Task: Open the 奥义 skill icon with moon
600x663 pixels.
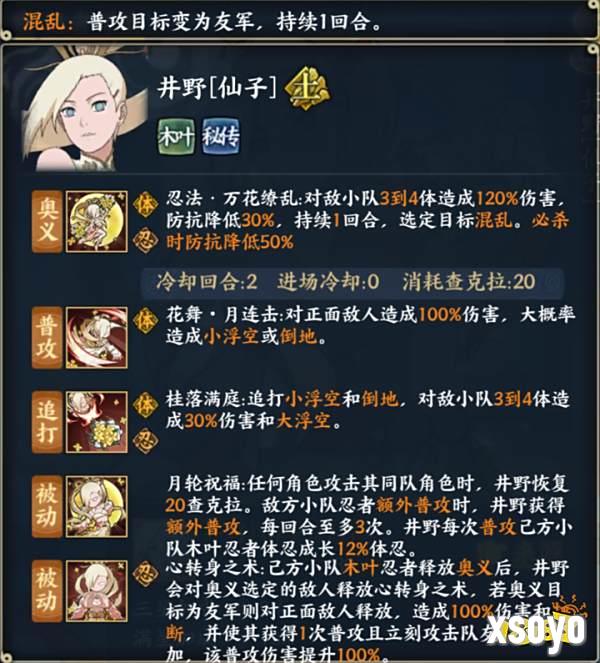Action: point(97,222)
